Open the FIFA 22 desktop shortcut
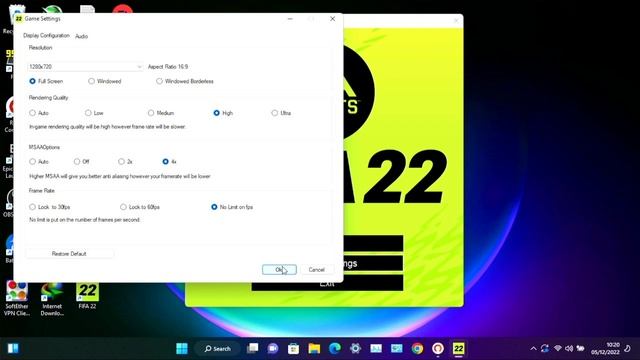Screen dimensions: 640x360 tap(87, 296)
